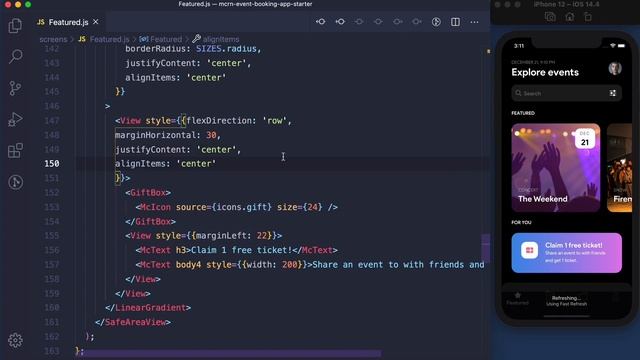Image resolution: width=640 pixels, height=360 pixels.
Task: Take a screenshot in the Simulator toolbar
Action: [550, 17]
